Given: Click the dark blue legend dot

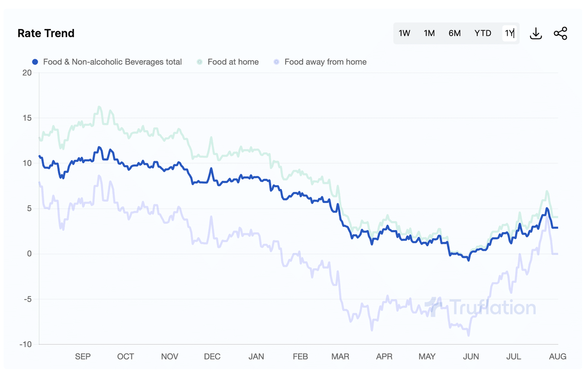Looking at the screenshot, I should coord(35,62).
